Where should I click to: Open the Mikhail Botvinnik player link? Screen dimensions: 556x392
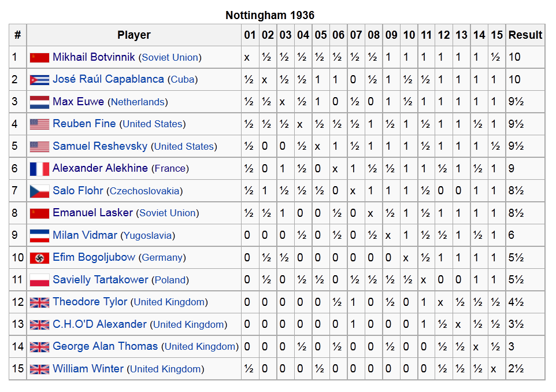click(94, 57)
